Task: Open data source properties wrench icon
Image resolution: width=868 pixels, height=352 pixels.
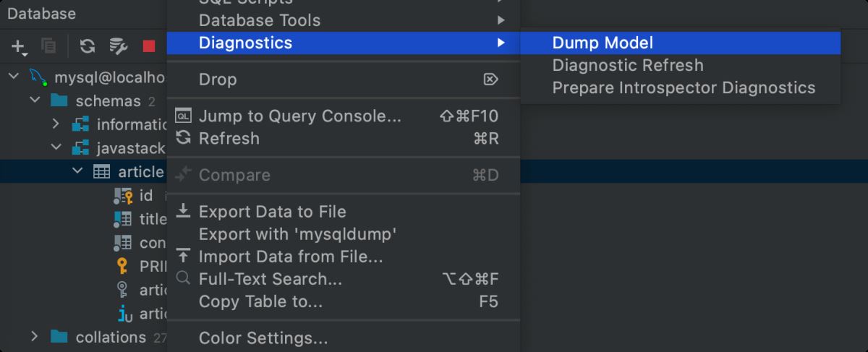Action: click(118, 46)
